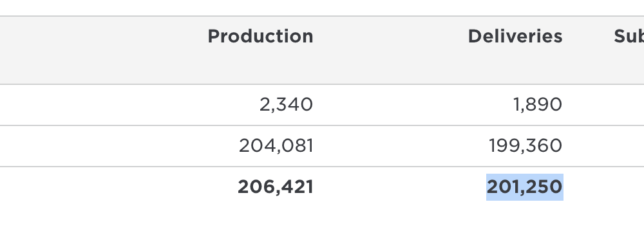Select the bold 206,421 production total
The image size is (644, 238).
(275, 187)
